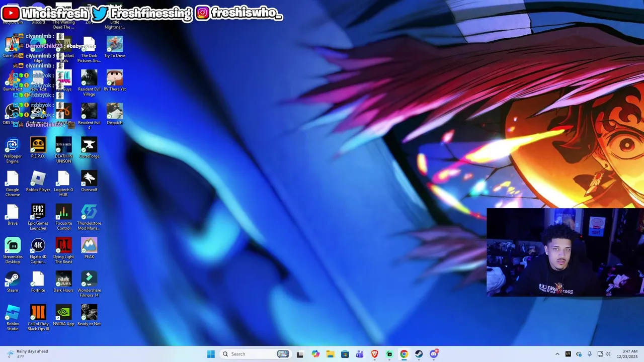Screen dimensions: 644x362
Task: Open the Dying Light The Beast shortcut
Action: pos(63,251)
